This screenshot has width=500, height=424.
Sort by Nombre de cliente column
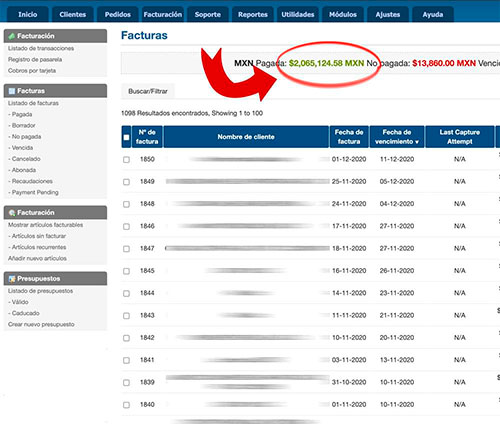(246, 137)
